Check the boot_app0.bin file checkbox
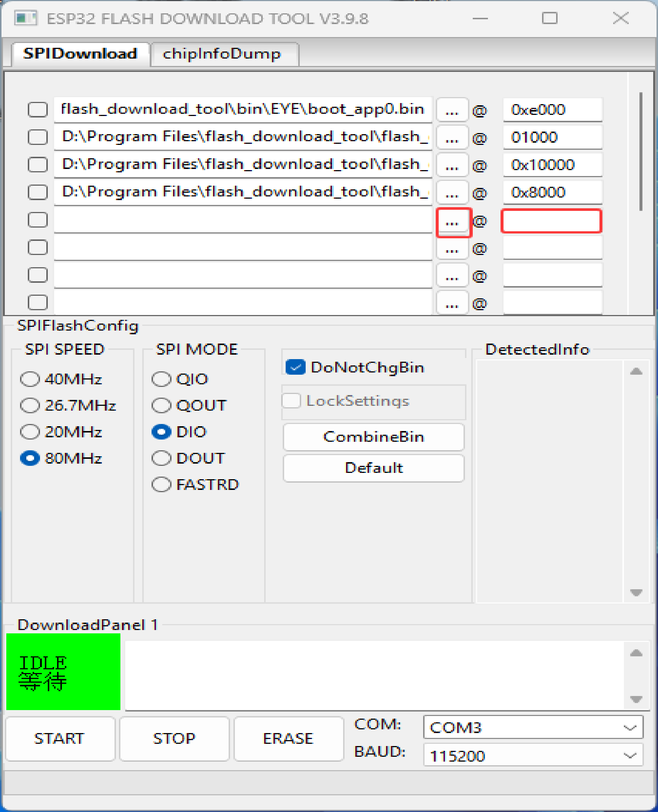This screenshot has height=812, width=658. click(x=37, y=110)
